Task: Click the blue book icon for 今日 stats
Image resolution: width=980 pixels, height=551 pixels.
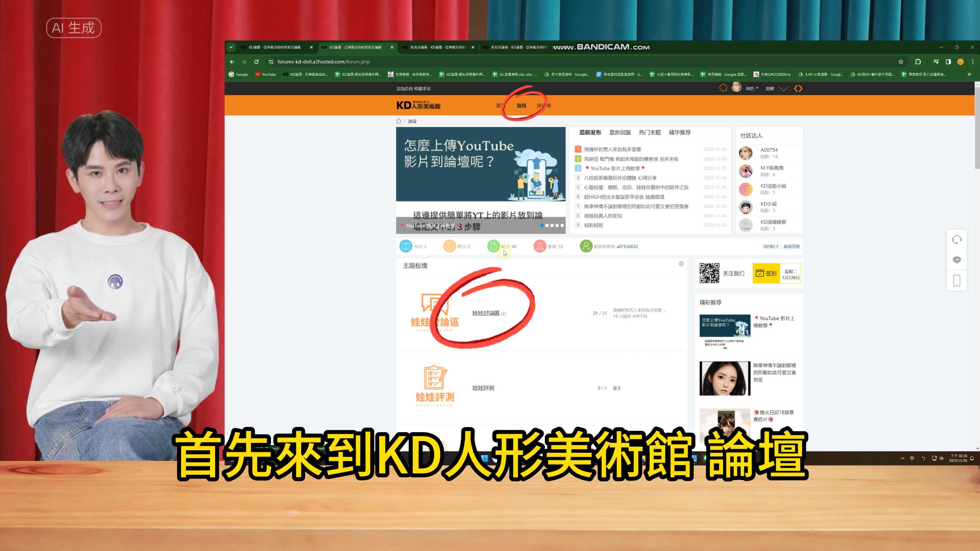Action: coord(406,246)
